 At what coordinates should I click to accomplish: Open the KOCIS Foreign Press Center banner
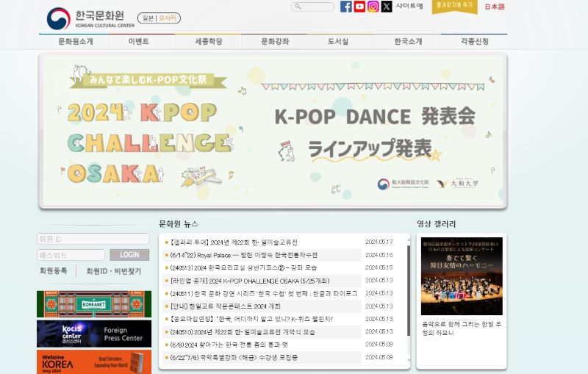[x=94, y=334]
